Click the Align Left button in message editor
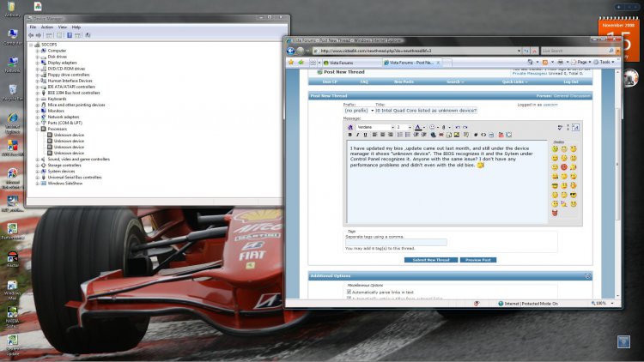This screenshot has height=362, width=644. (x=374, y=135)
